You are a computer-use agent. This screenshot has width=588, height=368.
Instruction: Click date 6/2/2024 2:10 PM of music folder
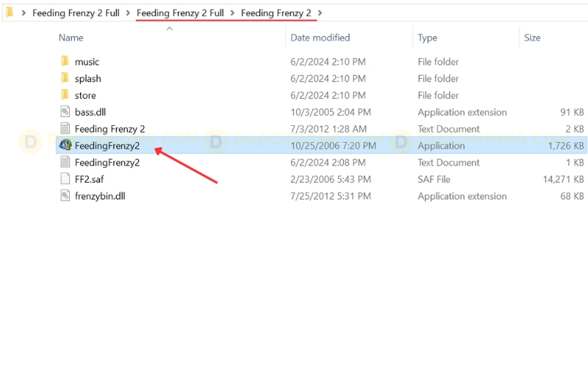328,62
